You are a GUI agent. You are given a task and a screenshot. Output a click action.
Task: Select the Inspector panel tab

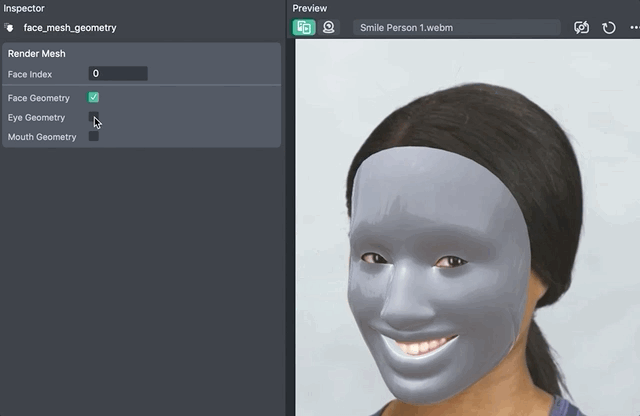[x=24, y=8]
